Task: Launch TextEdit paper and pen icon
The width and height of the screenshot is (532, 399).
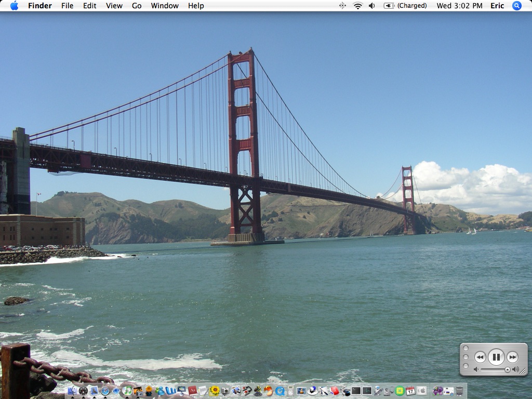Action: coord(203,391)
